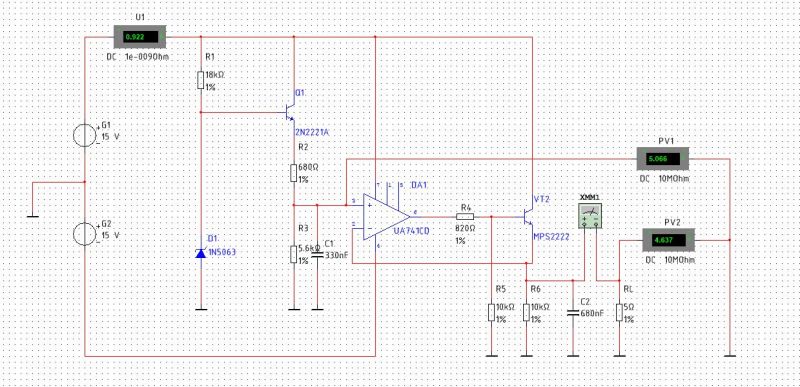Select PV1 voltmeter reading 5.066
Viewport: 800px width, 387px height.
[x=663, y=159]
